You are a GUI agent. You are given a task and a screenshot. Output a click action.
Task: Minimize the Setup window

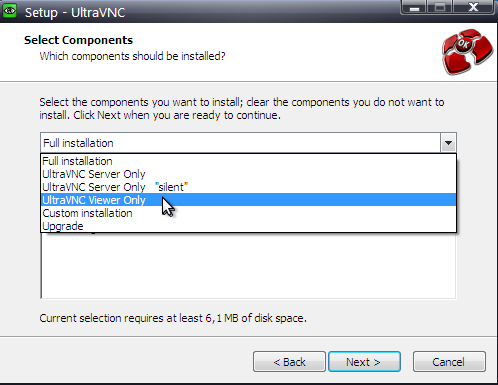(414, 7)
